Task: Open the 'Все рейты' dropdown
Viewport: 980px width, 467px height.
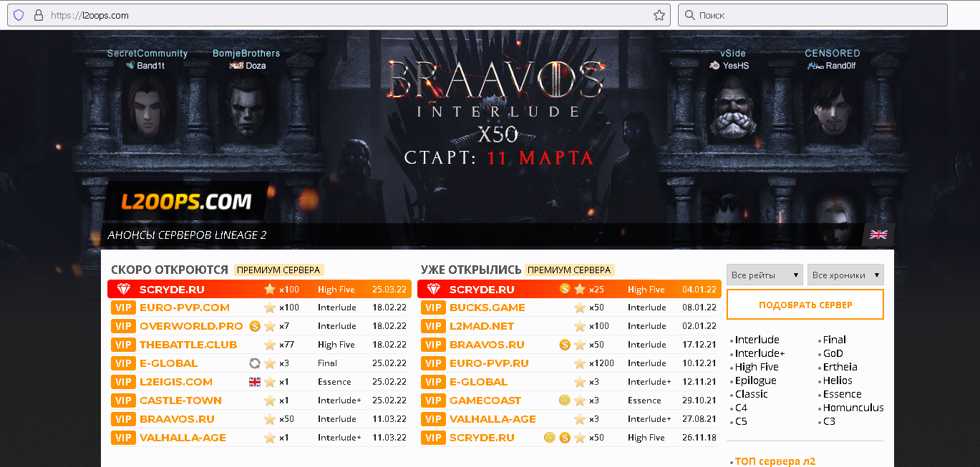Action: [765, 275]
